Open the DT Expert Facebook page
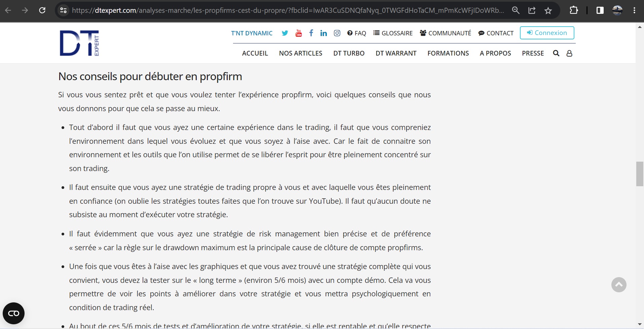 [311, 33]
